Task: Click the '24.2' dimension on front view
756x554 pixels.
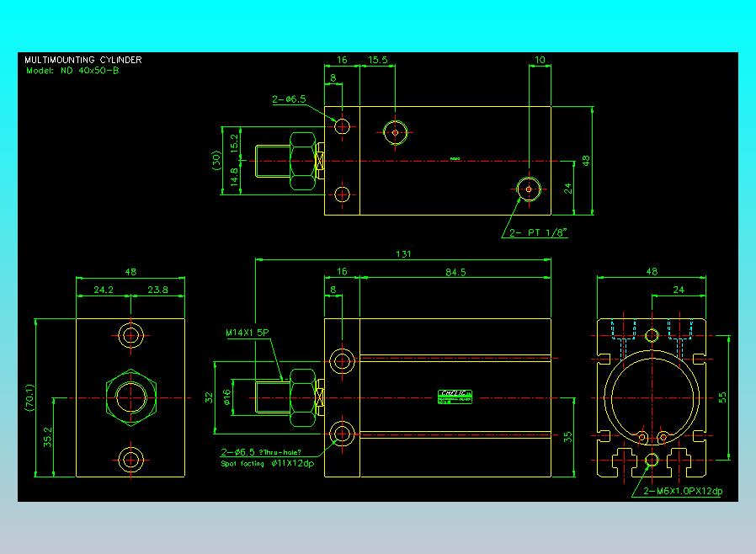Action: pos(104,290)
